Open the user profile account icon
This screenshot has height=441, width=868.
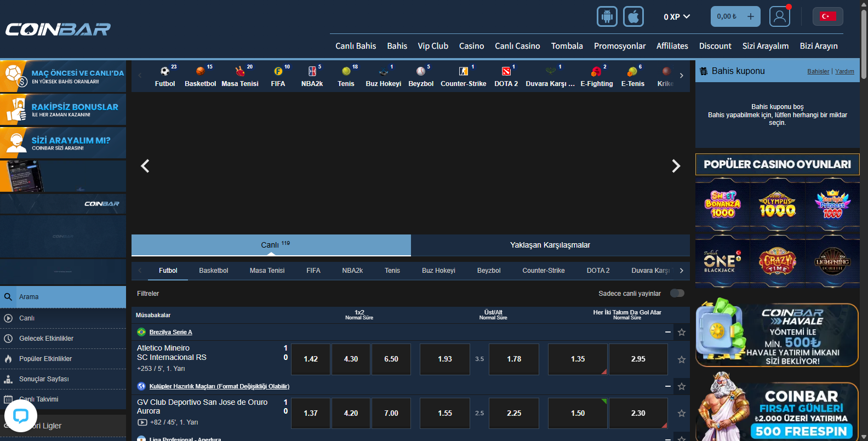coord(779,16)
